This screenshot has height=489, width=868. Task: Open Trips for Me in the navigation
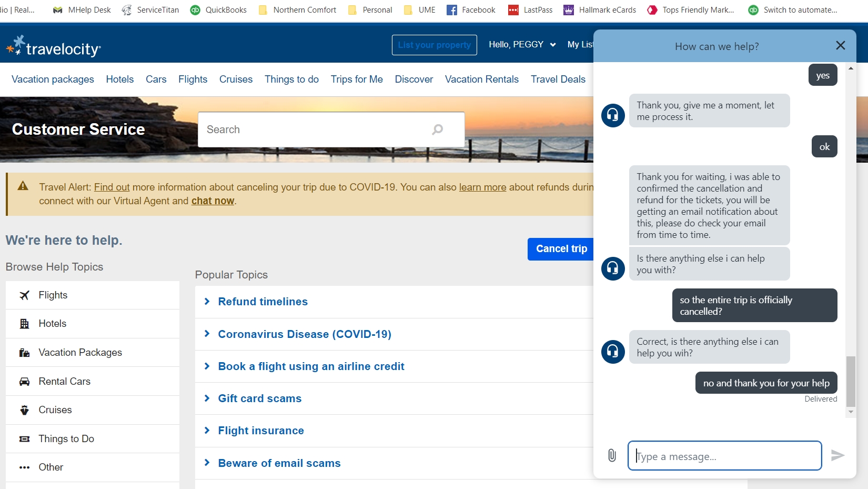pyautogui.click(x=357, y=79)
